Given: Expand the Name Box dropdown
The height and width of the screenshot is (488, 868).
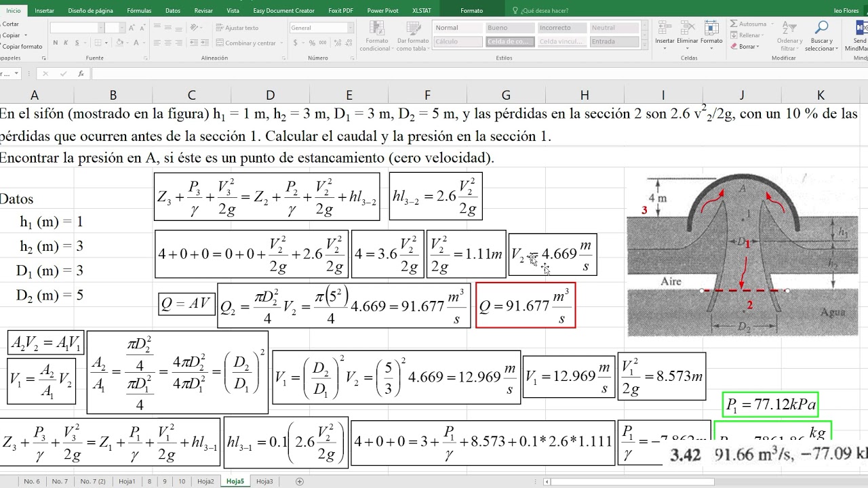Looking at the screenshot, I should tap(16, 73).
